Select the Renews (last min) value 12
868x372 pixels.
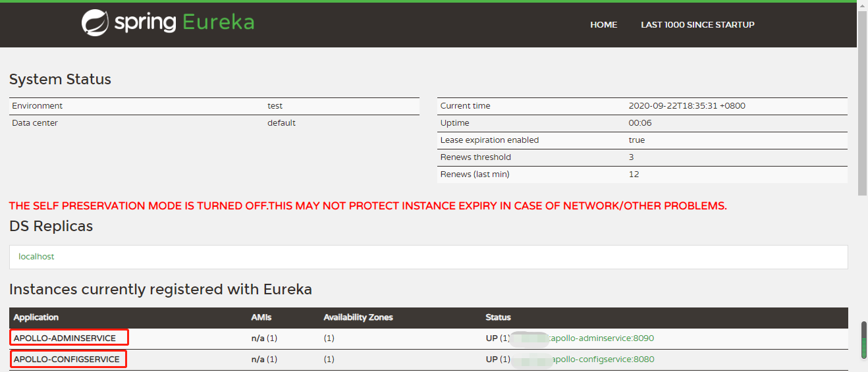point(634,174)
